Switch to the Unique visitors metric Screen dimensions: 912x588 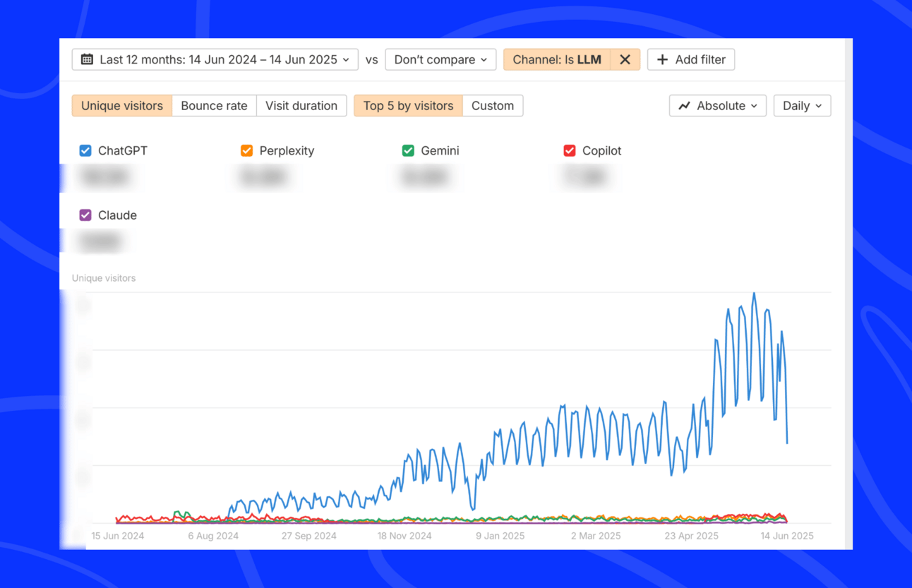click(x=122, y=106)
